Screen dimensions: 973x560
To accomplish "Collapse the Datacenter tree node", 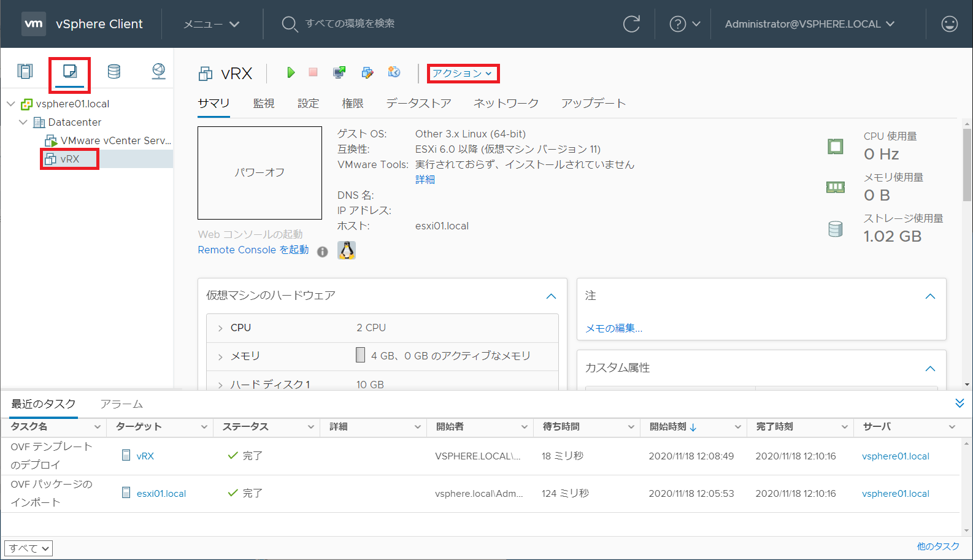I will click(x=23, y=122).
